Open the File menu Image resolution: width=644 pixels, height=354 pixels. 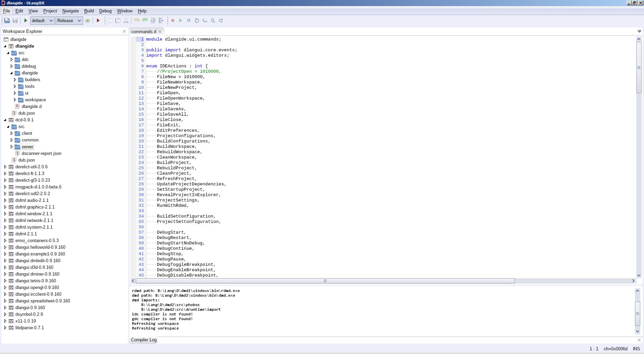click(6, 11)
